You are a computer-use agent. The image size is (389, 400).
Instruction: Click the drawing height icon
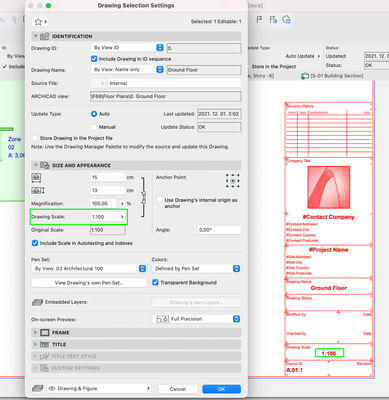tap(38, 191)
